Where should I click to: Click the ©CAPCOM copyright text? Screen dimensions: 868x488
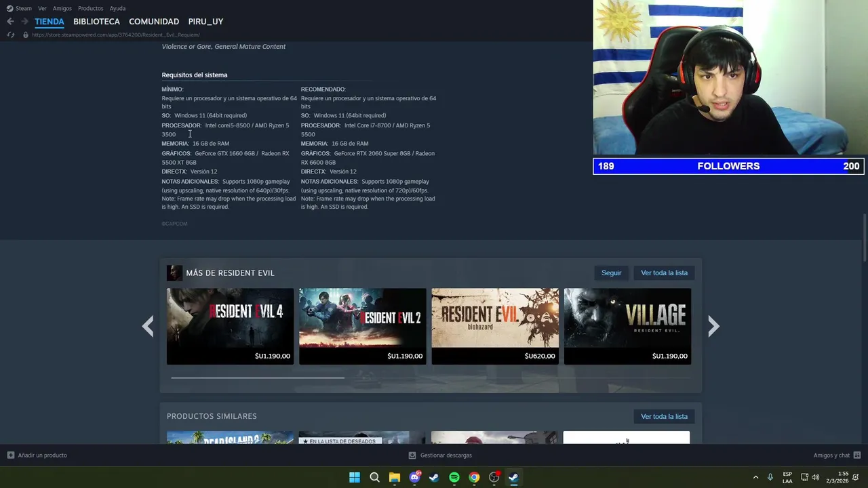(174, 224)
